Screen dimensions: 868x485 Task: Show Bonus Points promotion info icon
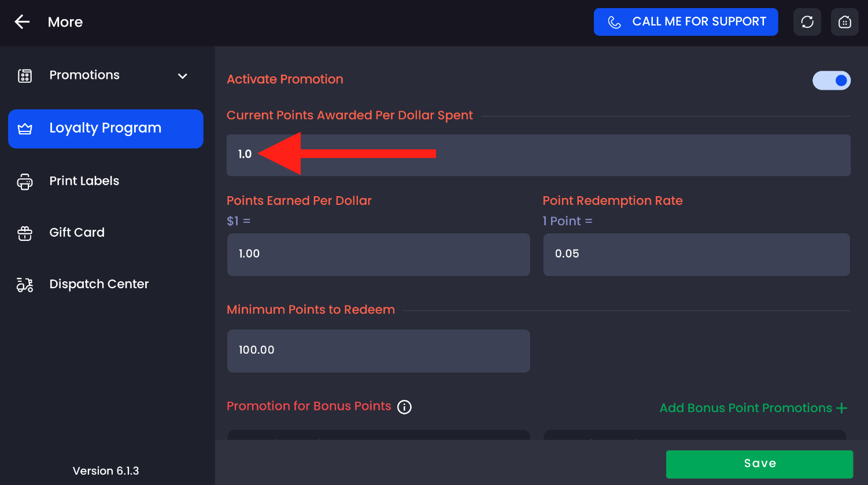(x=405, y=407)
